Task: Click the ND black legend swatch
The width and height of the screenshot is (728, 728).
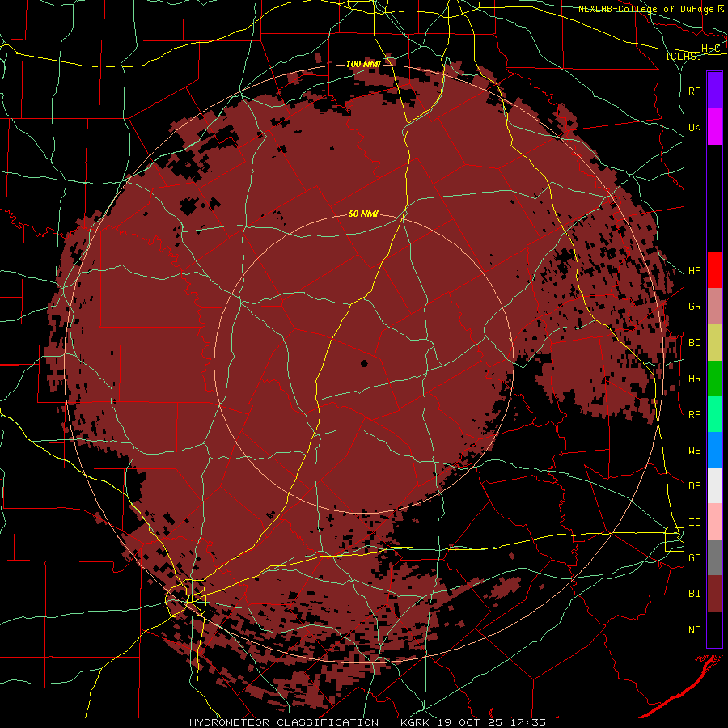Action: click(714, 629)
